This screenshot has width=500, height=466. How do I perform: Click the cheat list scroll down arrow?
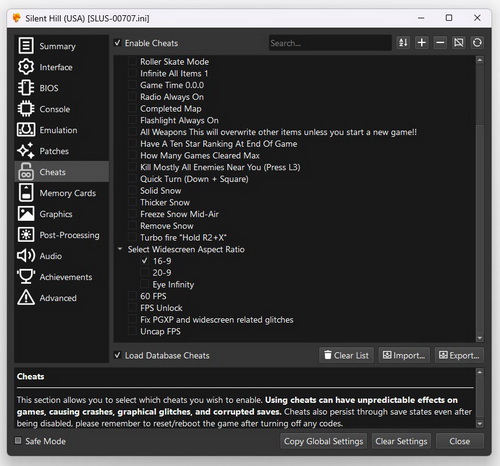(x=480, y=338)
